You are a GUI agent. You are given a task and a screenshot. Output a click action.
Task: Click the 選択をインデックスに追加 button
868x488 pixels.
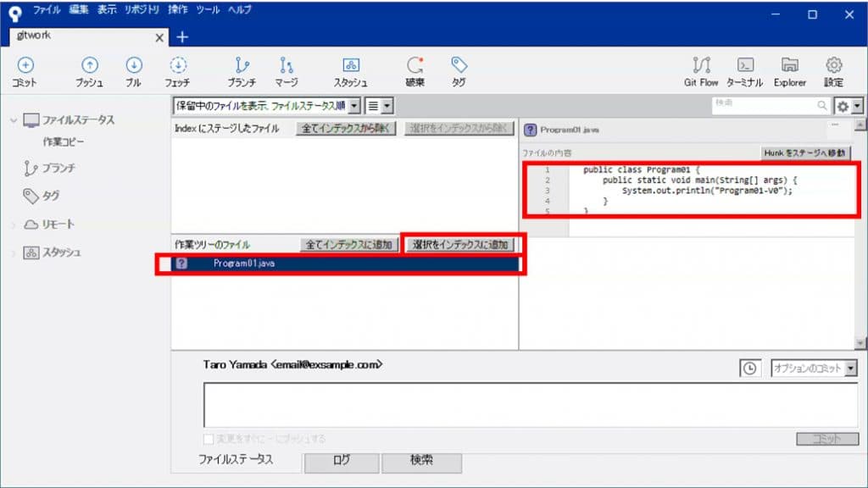click(461, 243)
